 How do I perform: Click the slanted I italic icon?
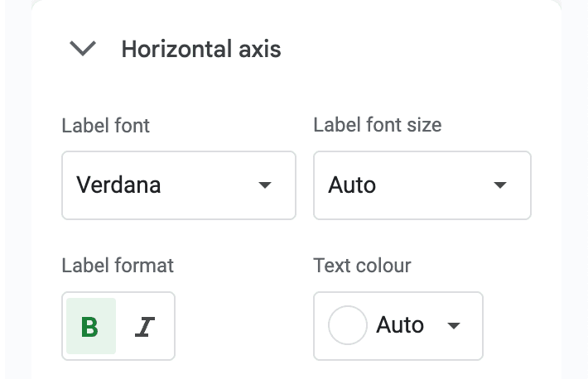point(145,327)
